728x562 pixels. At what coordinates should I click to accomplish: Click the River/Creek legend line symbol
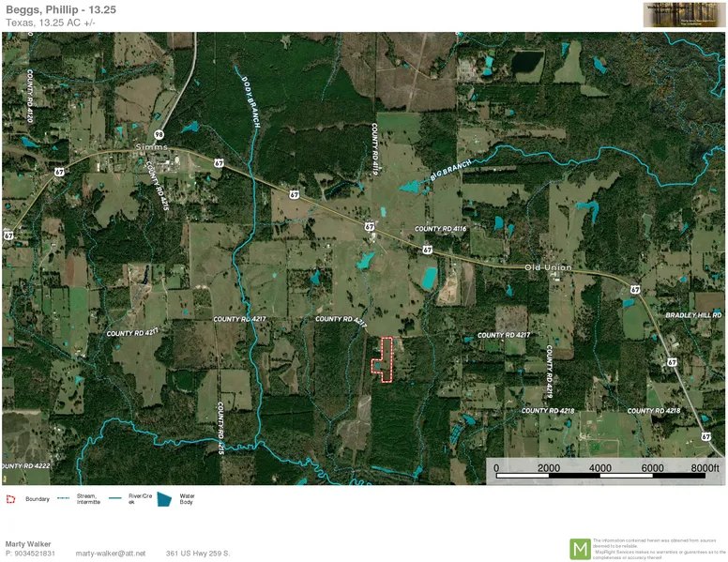point(116,498)
